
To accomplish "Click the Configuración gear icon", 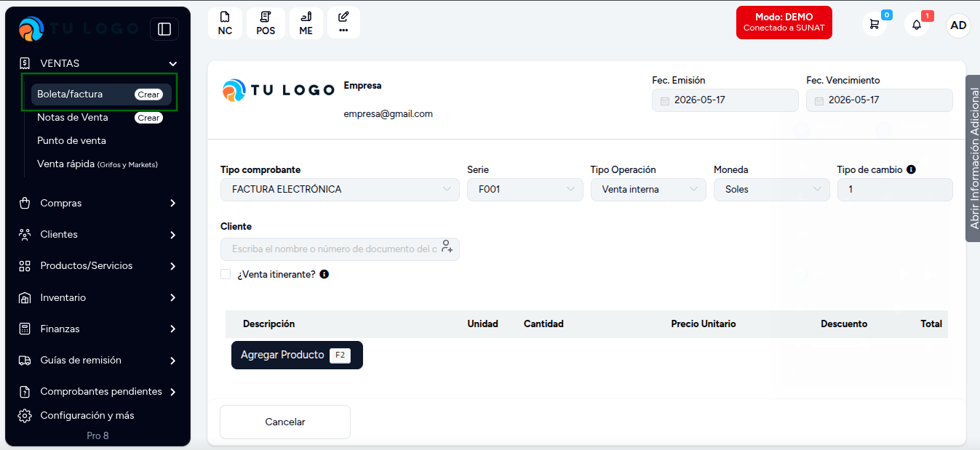I will (25, 415).
